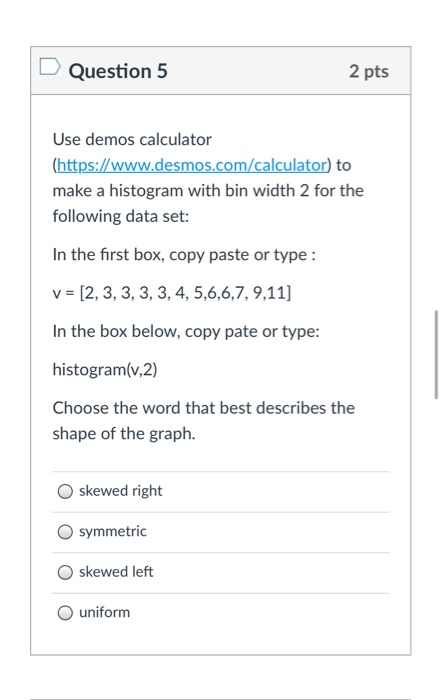Click 'In the box below, copy pate' line

click(186, 332)
